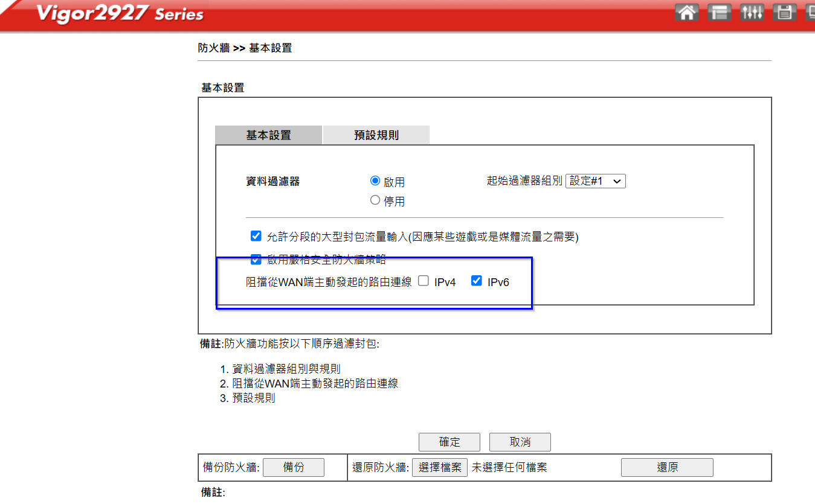This screenshot has height=504, width=815.
Task: Open the layout panel icon in header
Action: click(x=719, y=12)
